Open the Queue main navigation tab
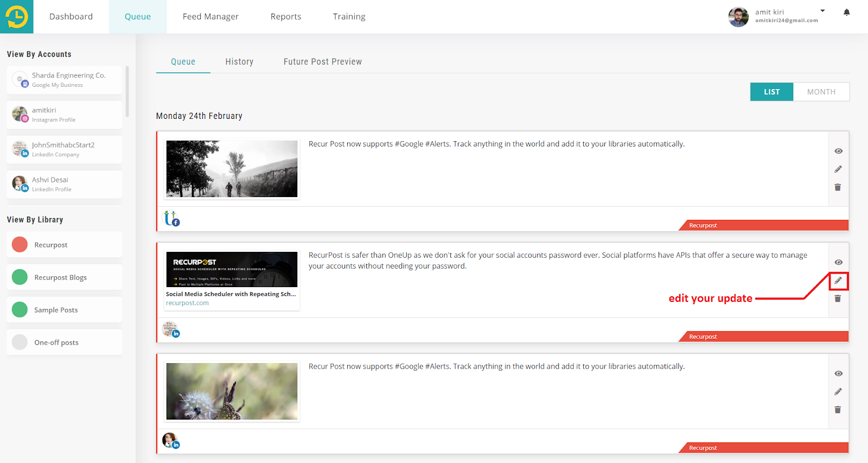This screenshot has height=463, width=868. point(138,17)
